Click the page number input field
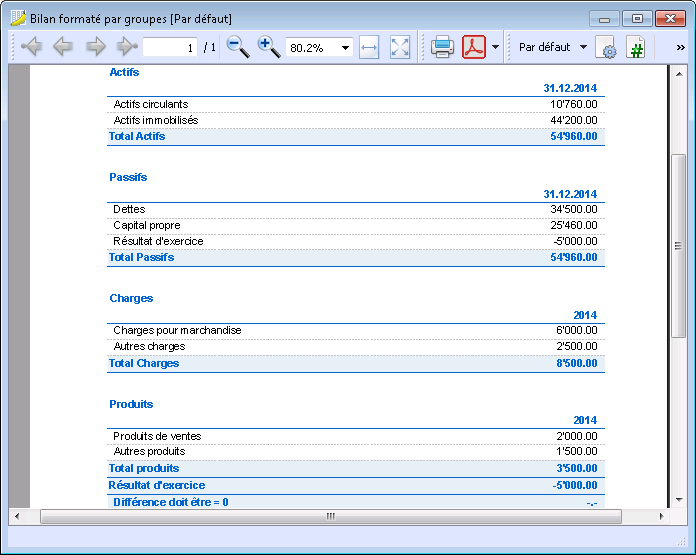Image resolution: width=696 pixels, height=555 pixels. (x=170, y=48)
